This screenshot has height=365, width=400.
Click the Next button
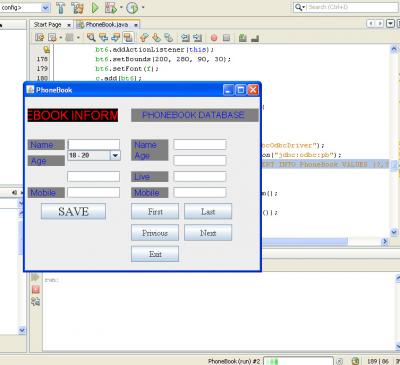(x=208, y=233)
